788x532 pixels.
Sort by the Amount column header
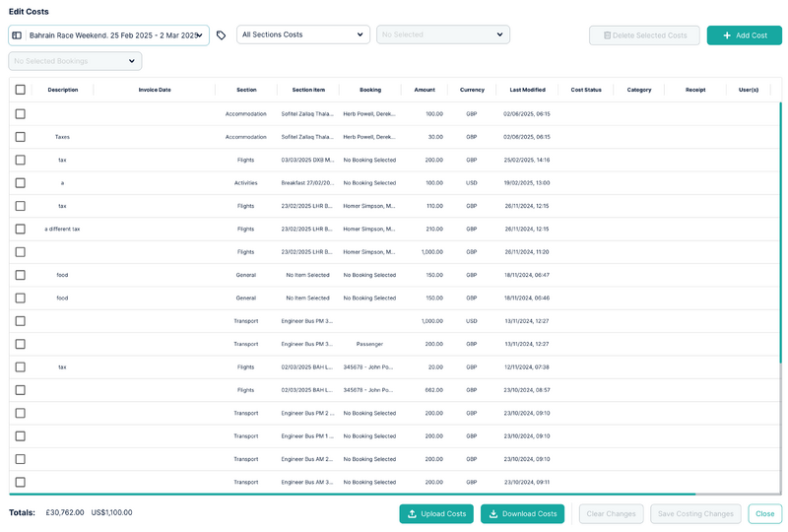click(425, 90)
